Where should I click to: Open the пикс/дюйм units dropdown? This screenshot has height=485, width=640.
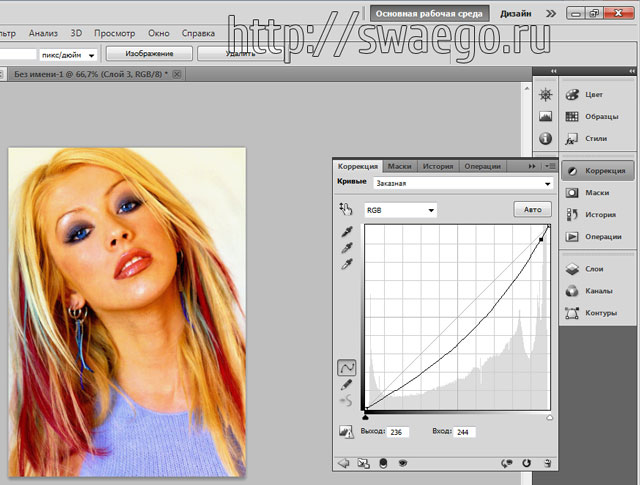click(68, 55)
